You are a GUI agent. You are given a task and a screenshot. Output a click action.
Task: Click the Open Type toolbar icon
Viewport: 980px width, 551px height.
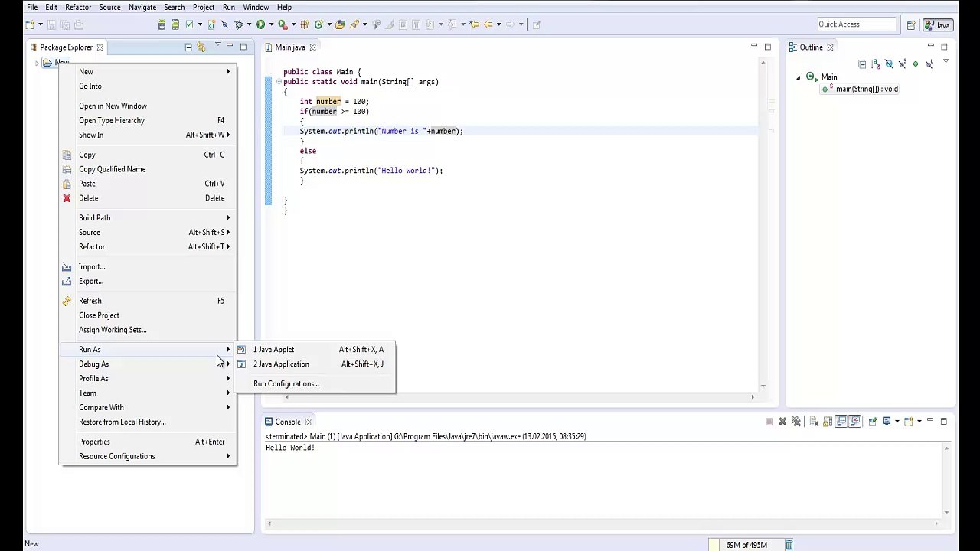click(x=340, y=24)
